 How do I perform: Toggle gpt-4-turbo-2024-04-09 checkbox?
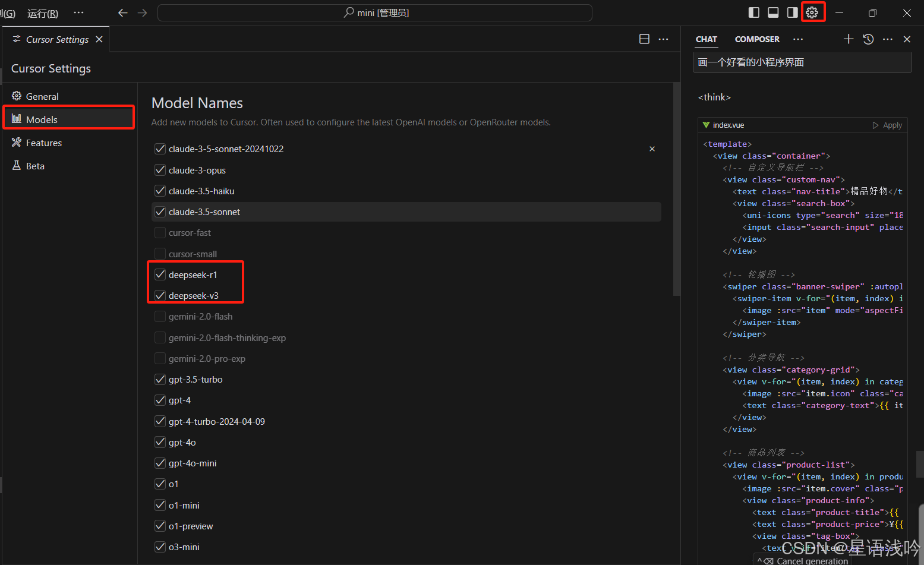(160, 421)
